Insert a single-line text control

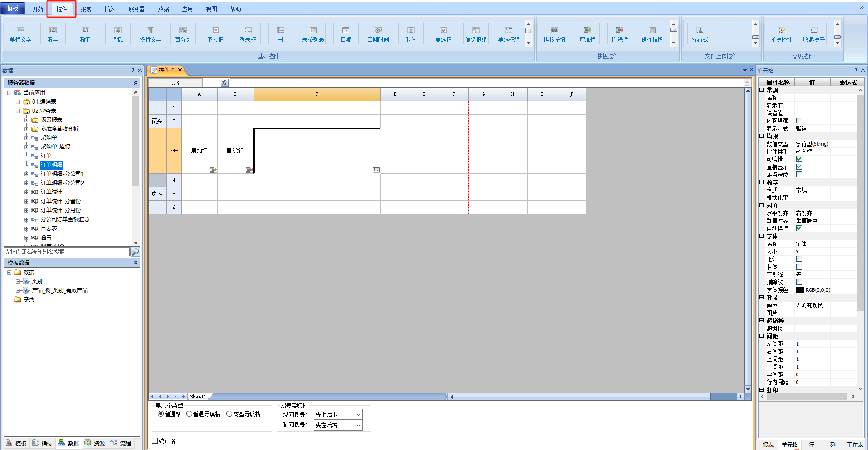tap(21, 33)
